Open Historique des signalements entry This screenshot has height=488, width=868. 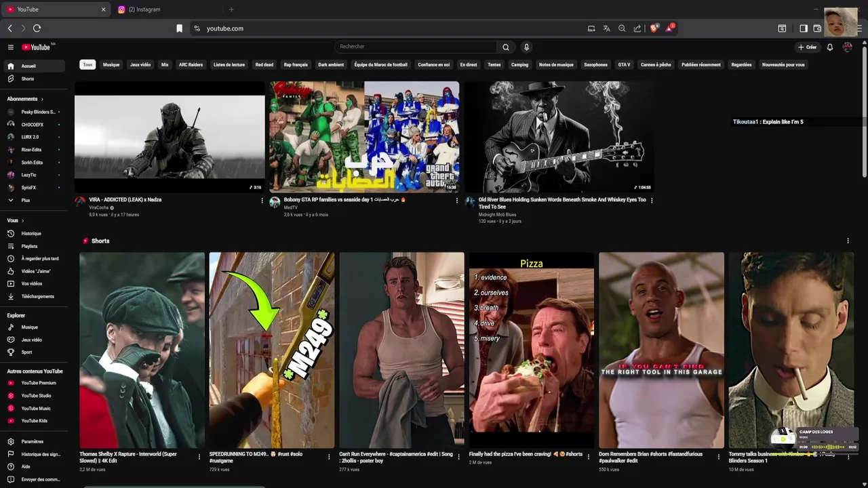36,454
